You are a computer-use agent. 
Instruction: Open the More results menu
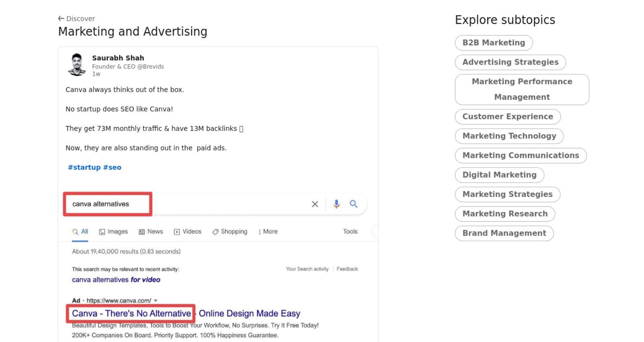tap(268, 232)
